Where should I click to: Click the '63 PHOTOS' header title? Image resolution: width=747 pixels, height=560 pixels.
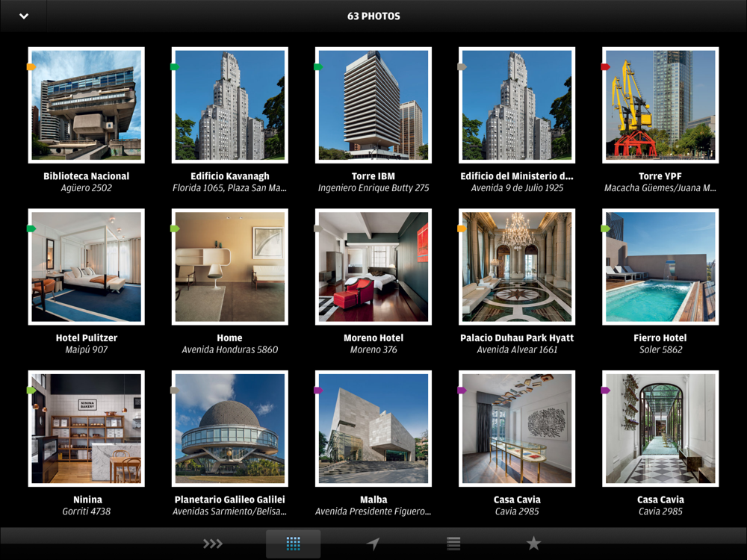pyautogui.click(x=373, y=16)
